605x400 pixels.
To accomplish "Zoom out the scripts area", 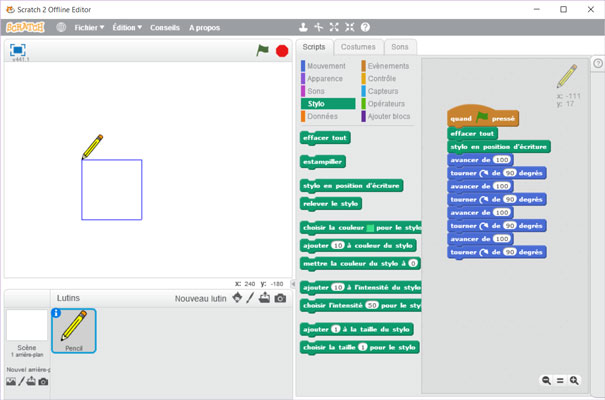I will 547,381.
